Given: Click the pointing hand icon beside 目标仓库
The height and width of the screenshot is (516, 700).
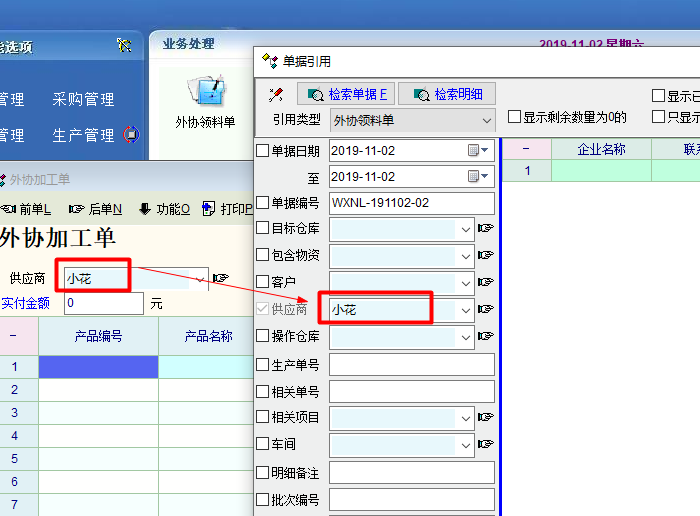Looking at the screenshot, I should 486,229.
